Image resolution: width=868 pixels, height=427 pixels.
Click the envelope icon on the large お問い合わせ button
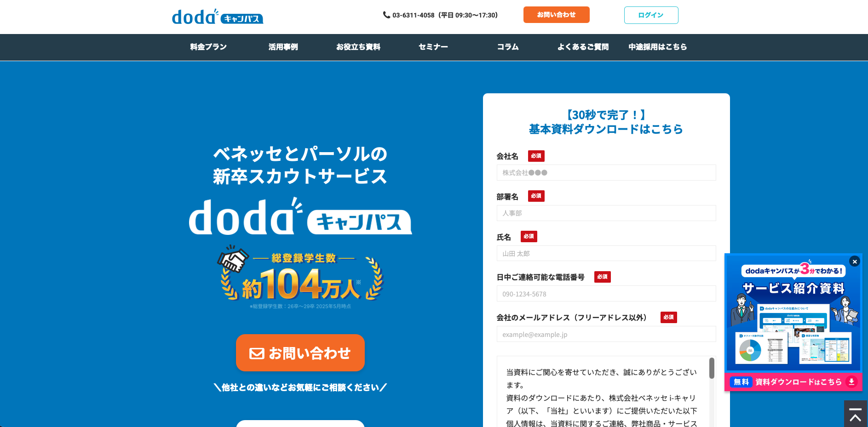click(x=257, y=353)
